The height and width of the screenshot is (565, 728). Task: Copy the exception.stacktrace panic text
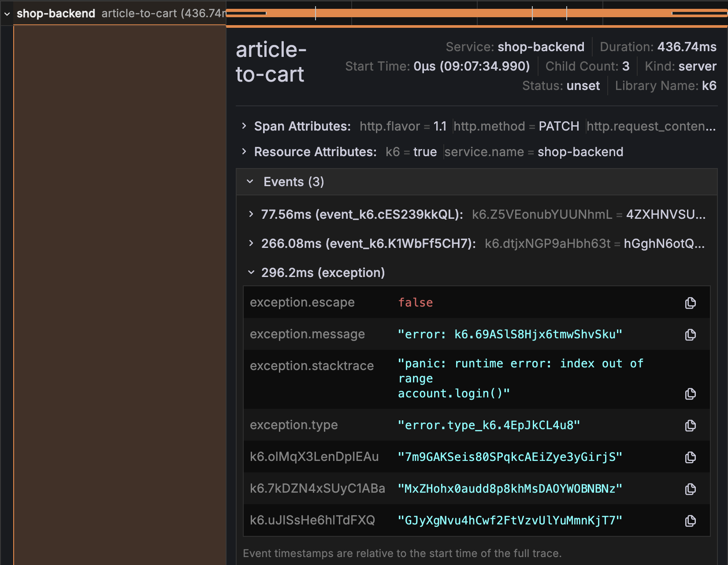pos(691,394)
